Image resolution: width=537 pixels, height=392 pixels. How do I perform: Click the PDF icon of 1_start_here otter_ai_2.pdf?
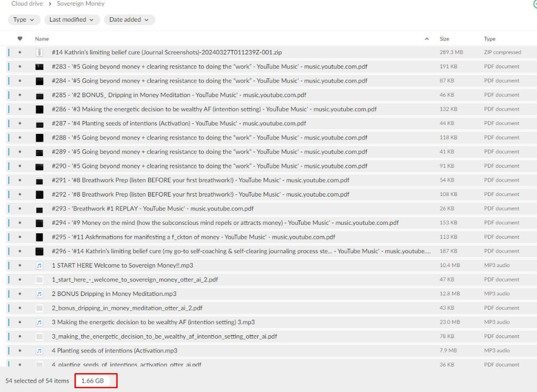click(x=39, y=280)
